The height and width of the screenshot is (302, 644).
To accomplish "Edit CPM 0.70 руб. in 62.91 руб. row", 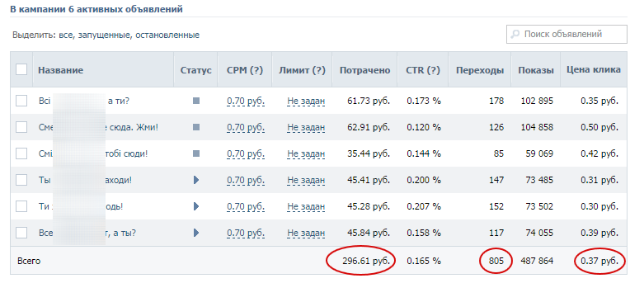I will (246, 128).
